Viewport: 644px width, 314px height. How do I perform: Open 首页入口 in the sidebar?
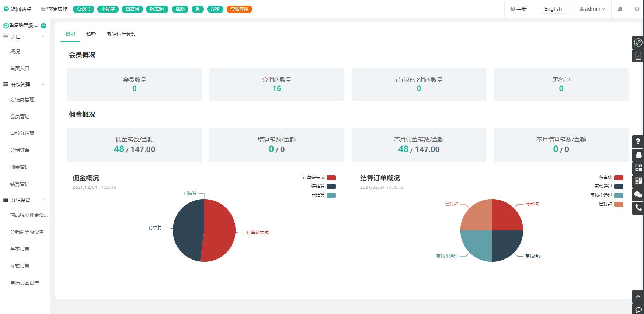click(x=20, y=68)
